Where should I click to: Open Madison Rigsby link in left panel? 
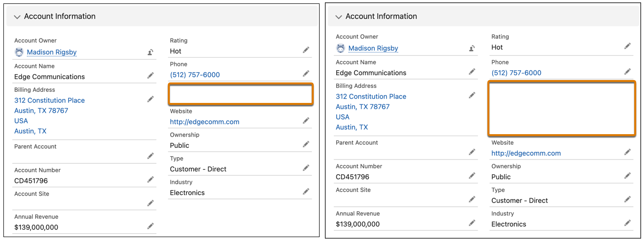click(x=52, y=52)
